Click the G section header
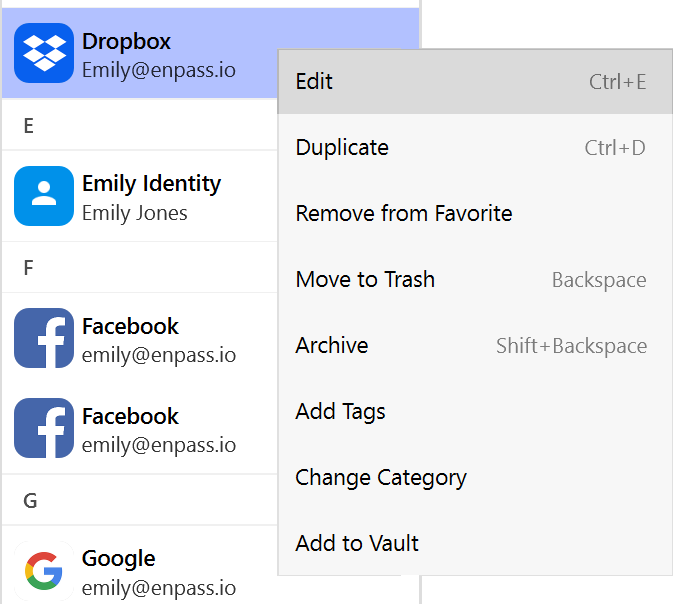This screenshot has height=604, width=682. 30,501
